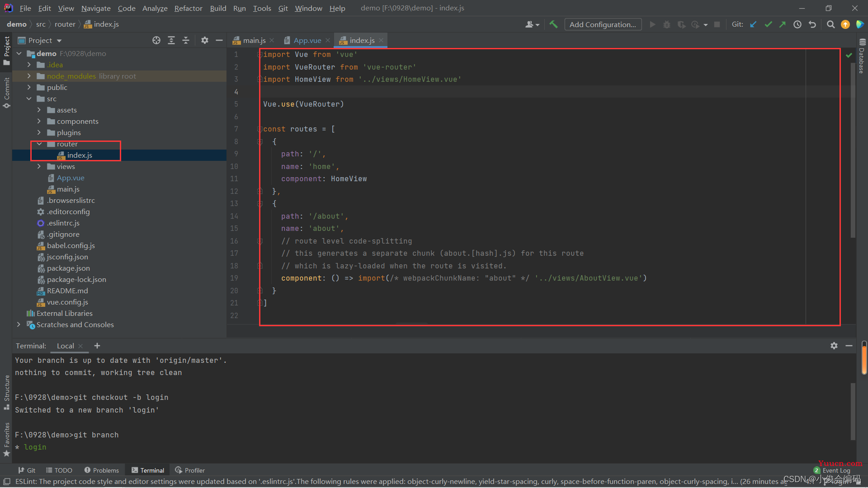Expand the assets folder
This screenshot has height=488, width=868.
(39, 110)
